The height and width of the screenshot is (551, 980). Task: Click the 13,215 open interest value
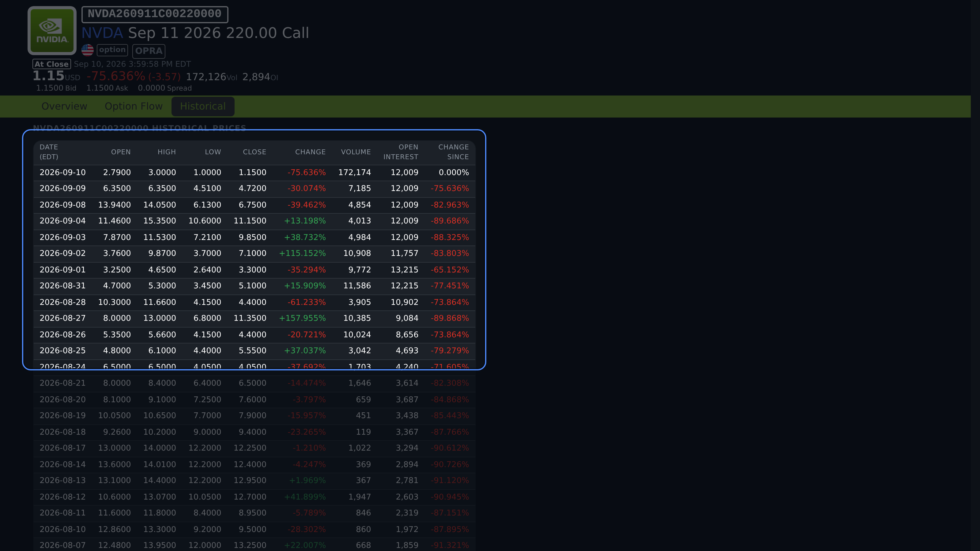point(404,270)
